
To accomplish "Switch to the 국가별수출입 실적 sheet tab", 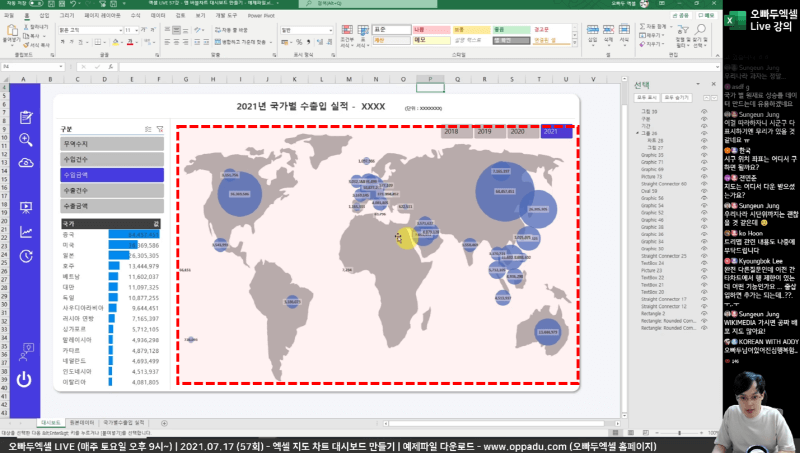I will click(x=123, y=423).
